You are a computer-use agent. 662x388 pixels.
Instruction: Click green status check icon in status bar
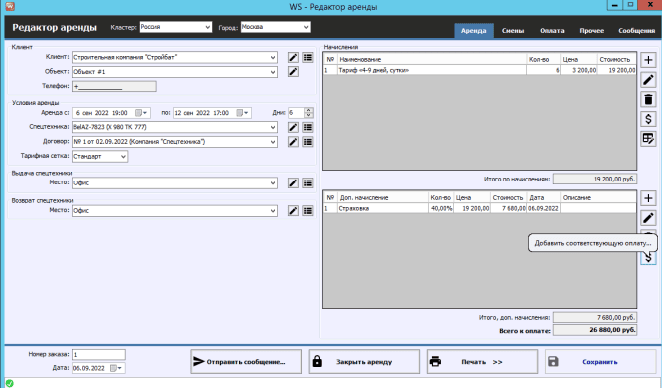coord(9,383)
